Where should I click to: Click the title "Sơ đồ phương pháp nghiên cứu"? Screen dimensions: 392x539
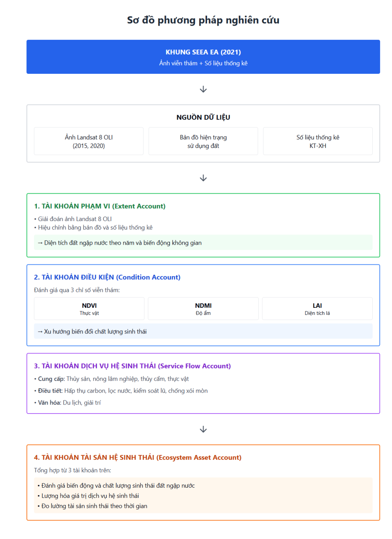[203, 20]
